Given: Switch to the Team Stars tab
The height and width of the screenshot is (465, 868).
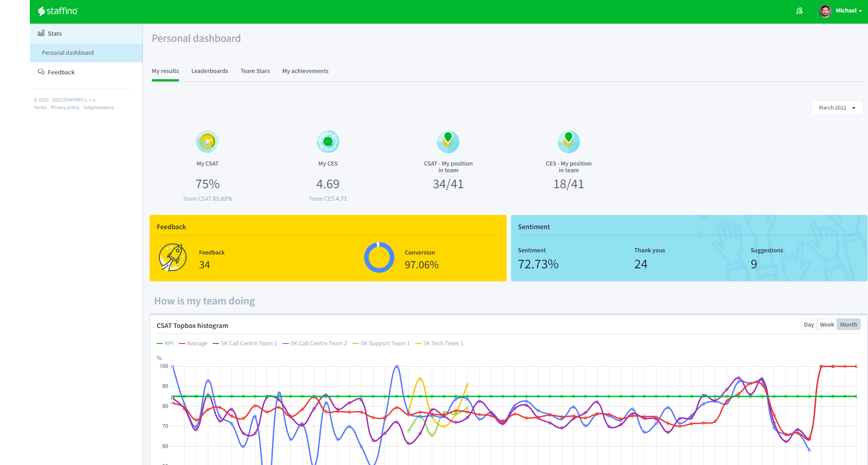Looking at the screenshot, I should point(255,71).
